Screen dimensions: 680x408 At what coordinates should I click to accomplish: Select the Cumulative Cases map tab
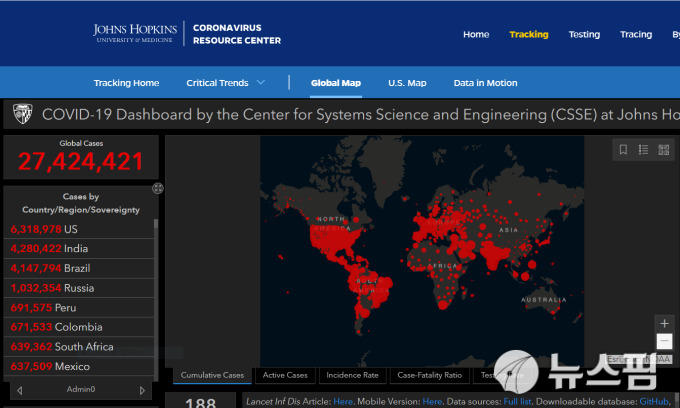click(212, 375)
